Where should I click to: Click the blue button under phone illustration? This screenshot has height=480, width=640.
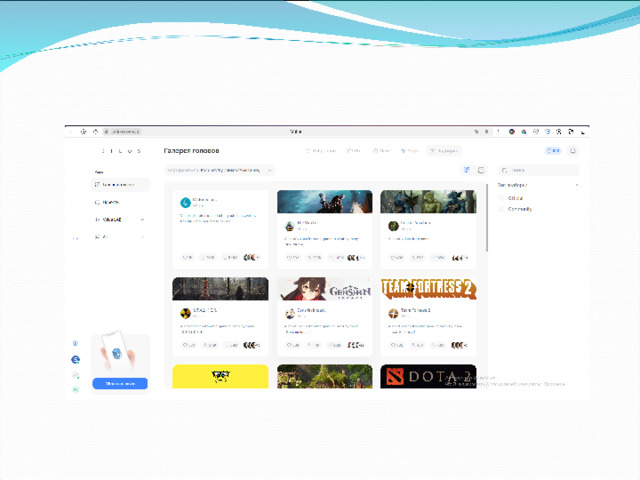(x=120, y=383)
